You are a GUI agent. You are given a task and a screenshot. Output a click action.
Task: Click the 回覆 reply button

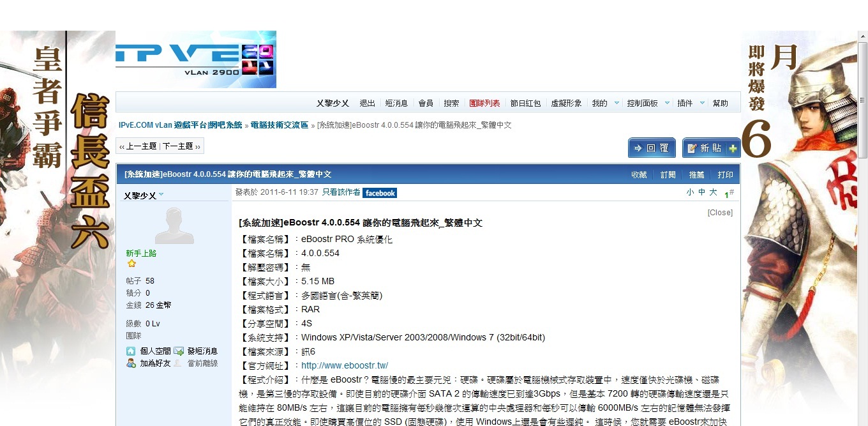(652, 148)
